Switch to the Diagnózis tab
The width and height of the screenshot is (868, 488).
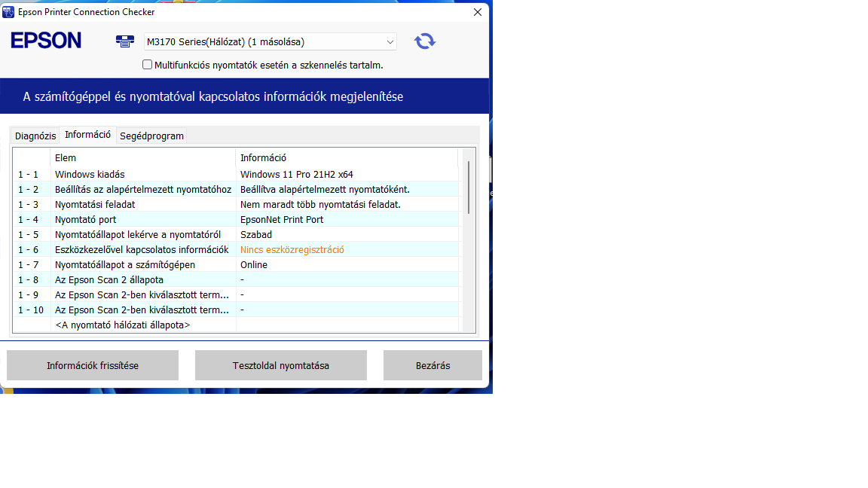click(x=35, y=136)
